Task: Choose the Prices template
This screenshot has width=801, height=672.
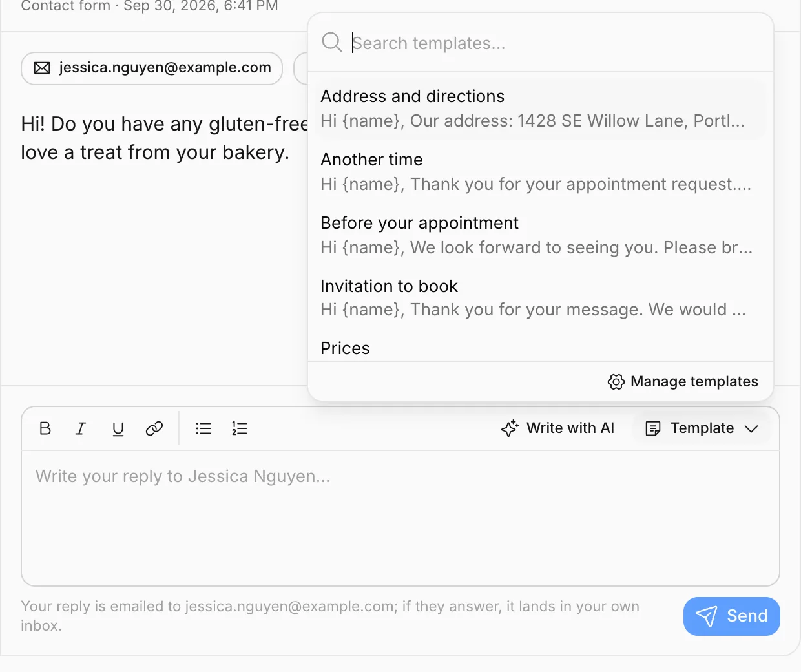Action: (x=540, y=348)
